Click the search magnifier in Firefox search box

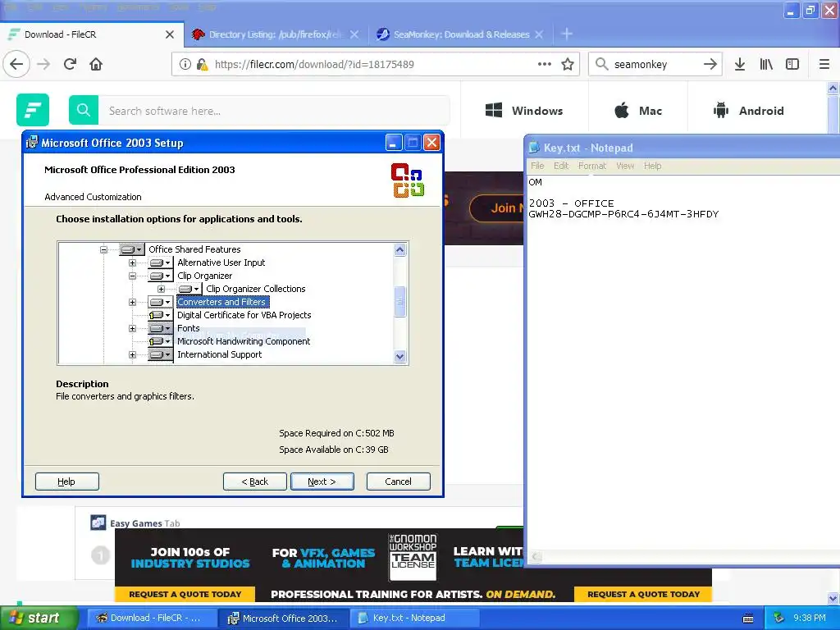(x=601, y=64)
